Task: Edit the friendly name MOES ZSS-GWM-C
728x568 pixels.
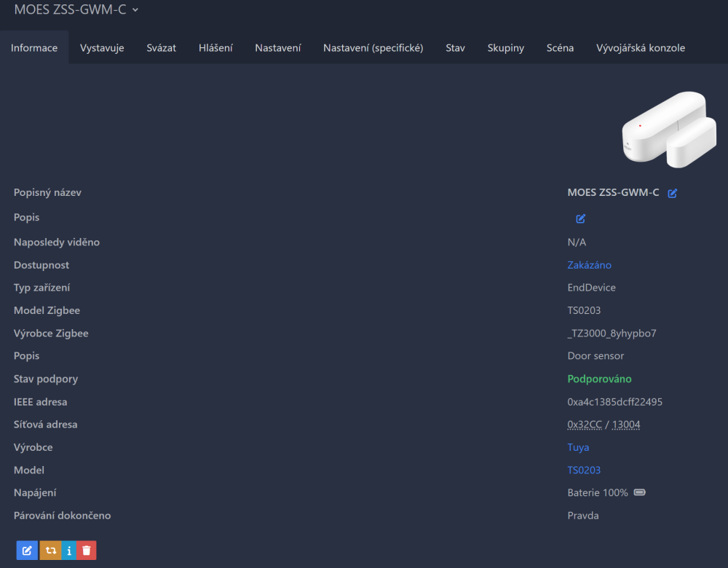Action: pos(673,193)
